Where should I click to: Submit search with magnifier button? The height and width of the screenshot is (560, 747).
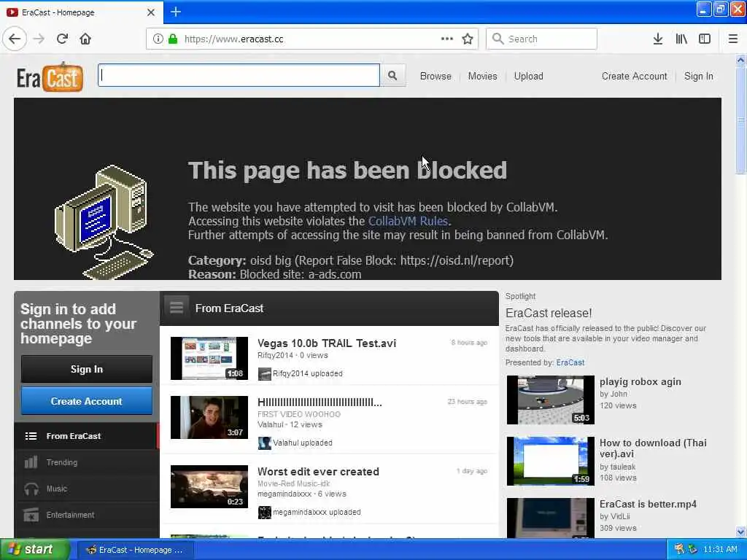click(x=392, y=75)
